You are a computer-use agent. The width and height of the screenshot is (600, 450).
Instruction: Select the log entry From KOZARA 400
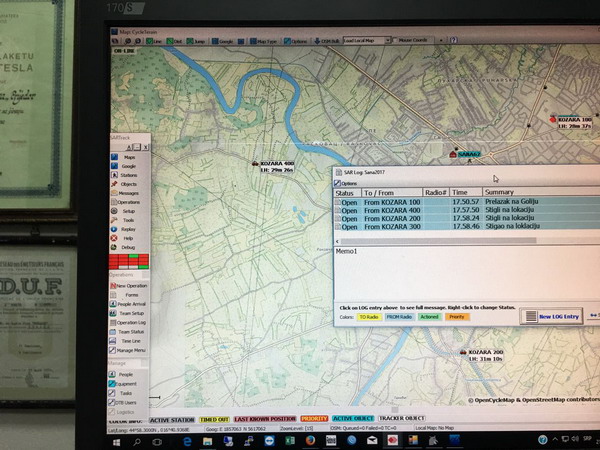(x=467, y=210)
